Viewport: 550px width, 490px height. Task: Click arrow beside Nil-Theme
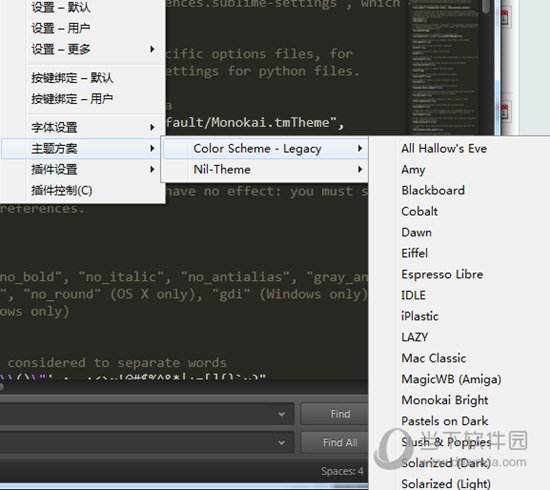point(360,169)
